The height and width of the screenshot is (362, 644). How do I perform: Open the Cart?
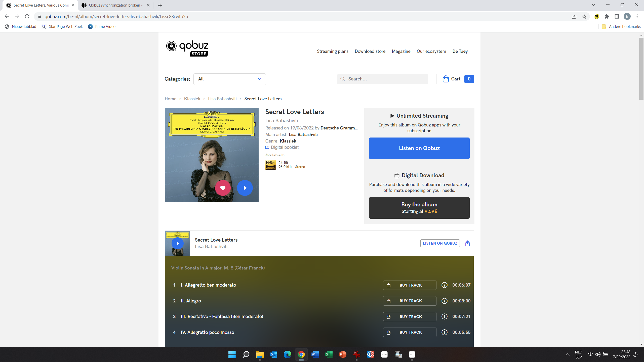[452, 79]
